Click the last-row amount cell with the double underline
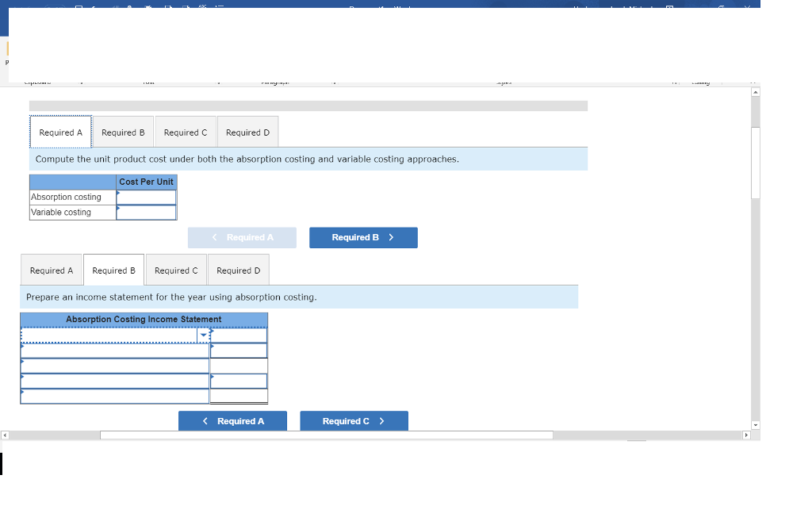The width and height of the screenshot is (812, 525). (239, 396)
